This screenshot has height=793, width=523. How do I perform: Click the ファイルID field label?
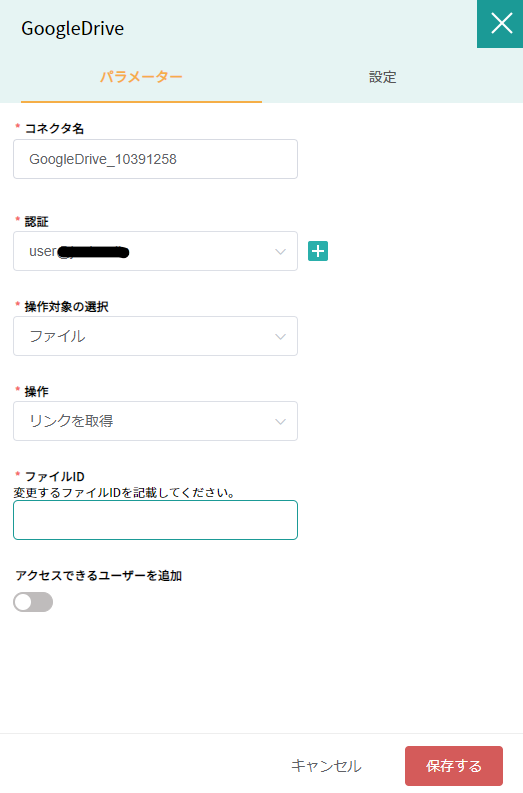coord(55,476)
